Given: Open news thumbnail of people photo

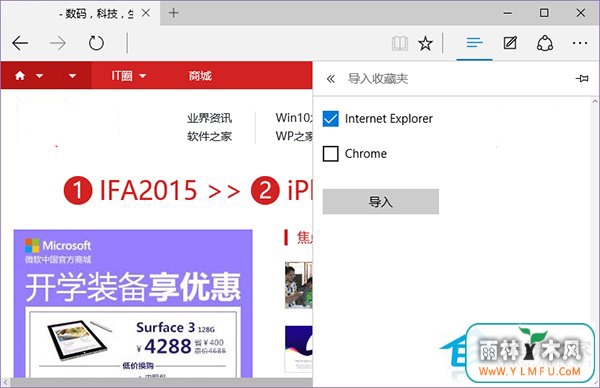Looking at the screenshot, I should (298, 285).
